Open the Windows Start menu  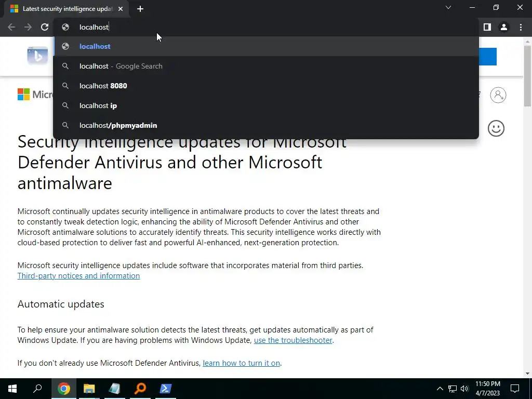pyautogui.click(x=12, y=389)
